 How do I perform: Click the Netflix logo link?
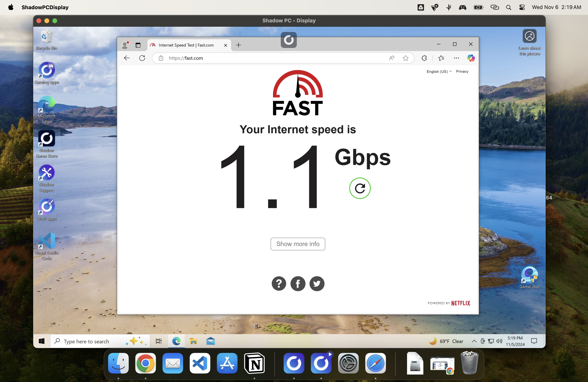[x=461, y=303]
